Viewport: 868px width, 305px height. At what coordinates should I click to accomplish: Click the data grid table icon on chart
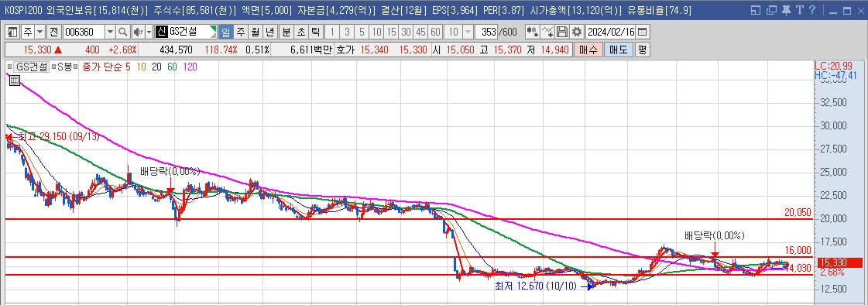pos(15,81)
